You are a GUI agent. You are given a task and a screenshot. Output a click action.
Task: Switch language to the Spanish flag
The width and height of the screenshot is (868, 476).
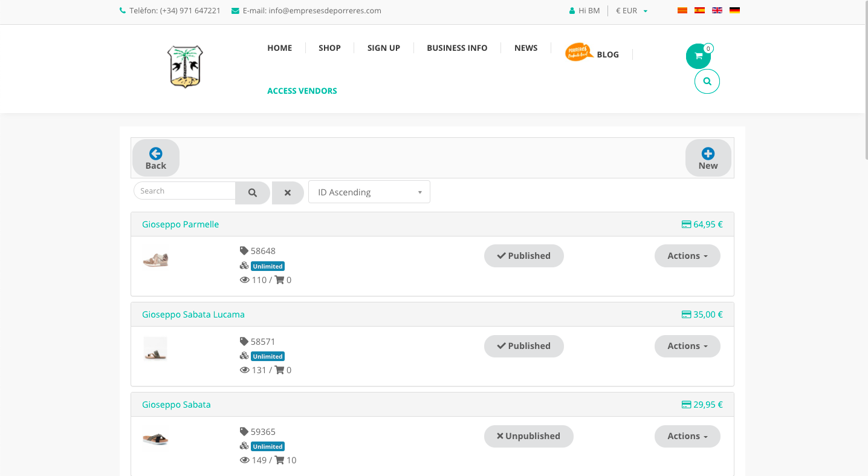pos(699,10)
